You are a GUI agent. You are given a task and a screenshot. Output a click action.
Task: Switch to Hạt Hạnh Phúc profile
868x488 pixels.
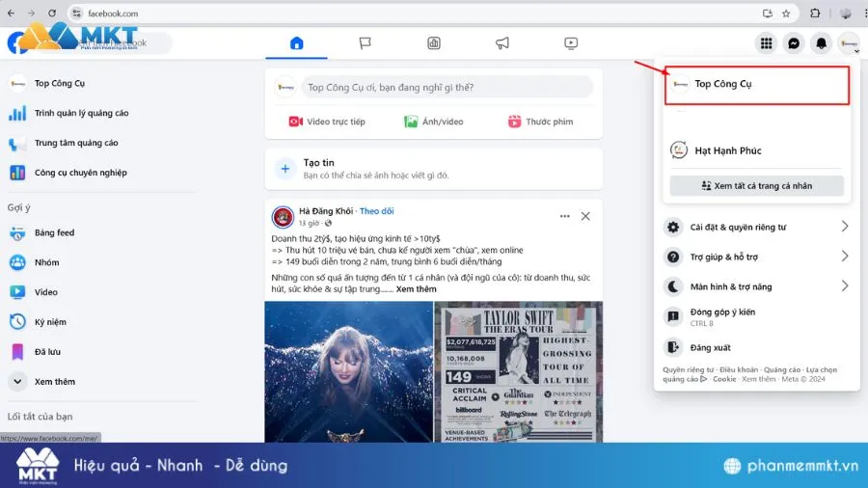tap(757, 150)
